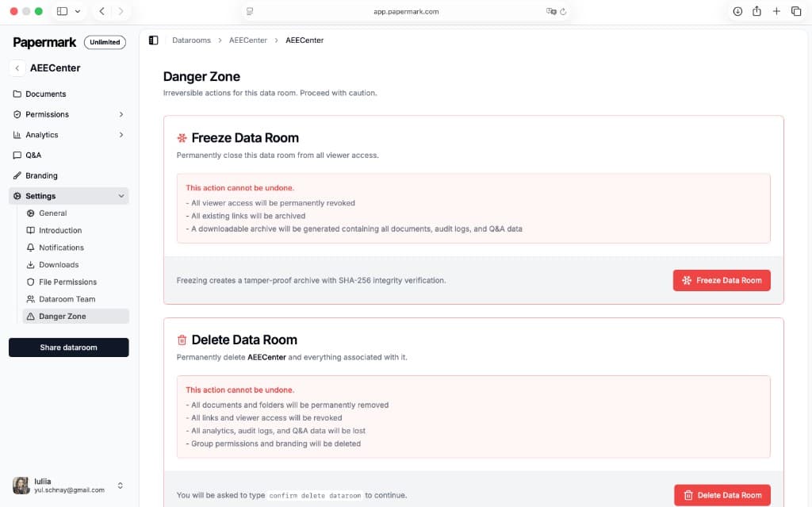Image resolution: width=812 pixels, height=507 pixels.
Task: Select the Settings sidebar item
Action: click(68, 196)
